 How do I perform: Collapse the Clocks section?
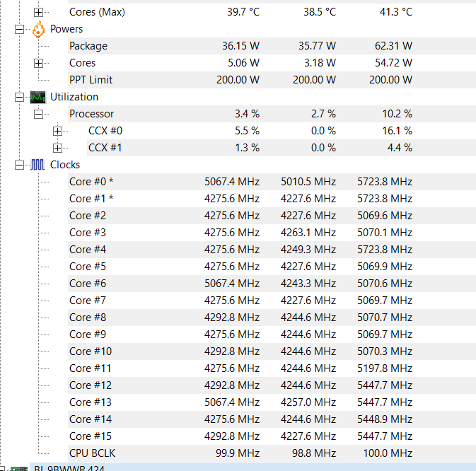click(x=19, y=165)
